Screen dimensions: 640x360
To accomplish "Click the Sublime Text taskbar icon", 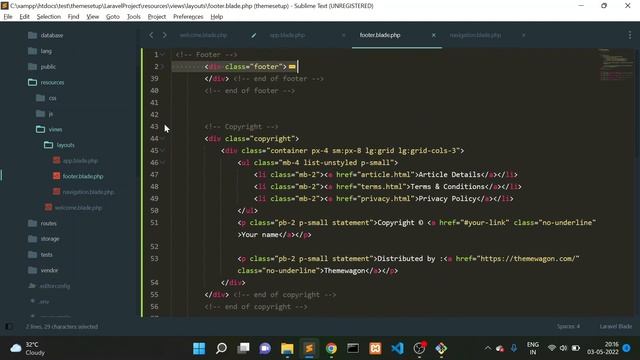I will pyautogui.click(x=309, y=348).
